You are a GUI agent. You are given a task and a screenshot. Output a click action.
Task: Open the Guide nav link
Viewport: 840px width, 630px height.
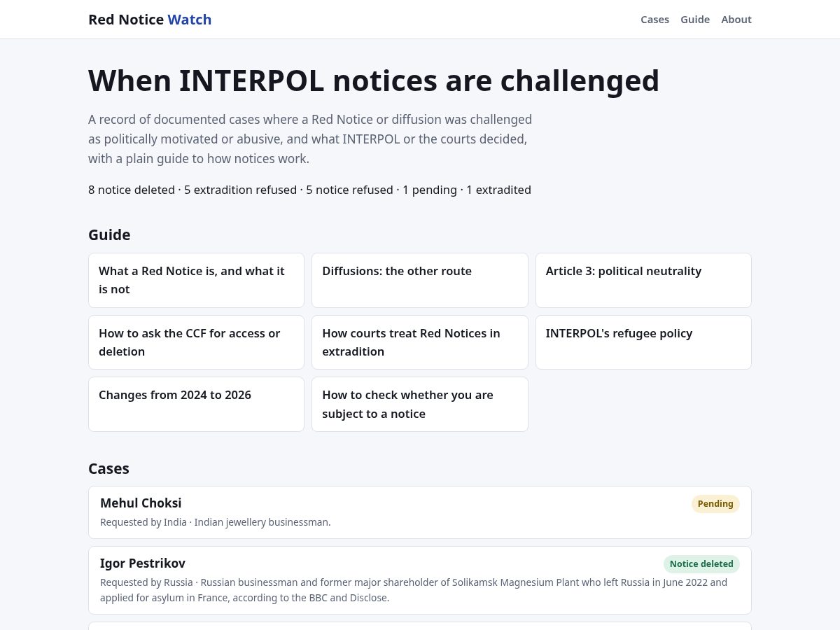coord(695,20)
